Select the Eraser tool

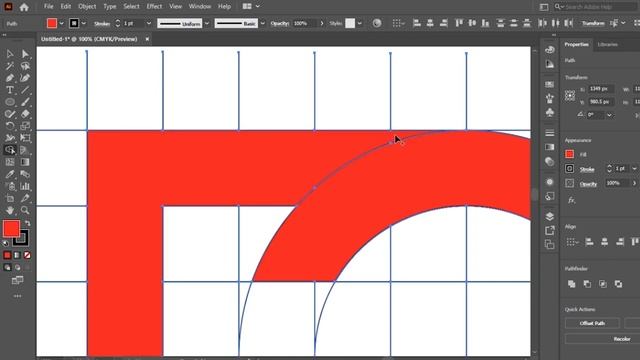point(25,114)
